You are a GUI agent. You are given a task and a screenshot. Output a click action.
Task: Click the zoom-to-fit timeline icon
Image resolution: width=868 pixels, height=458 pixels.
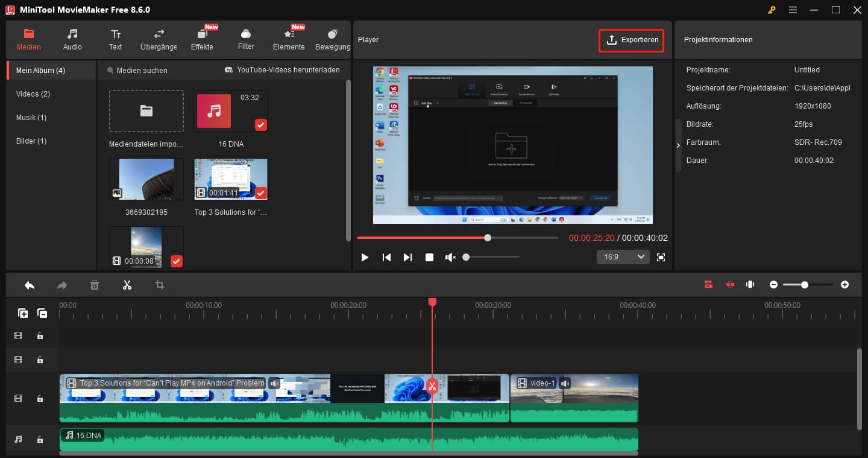750,284
